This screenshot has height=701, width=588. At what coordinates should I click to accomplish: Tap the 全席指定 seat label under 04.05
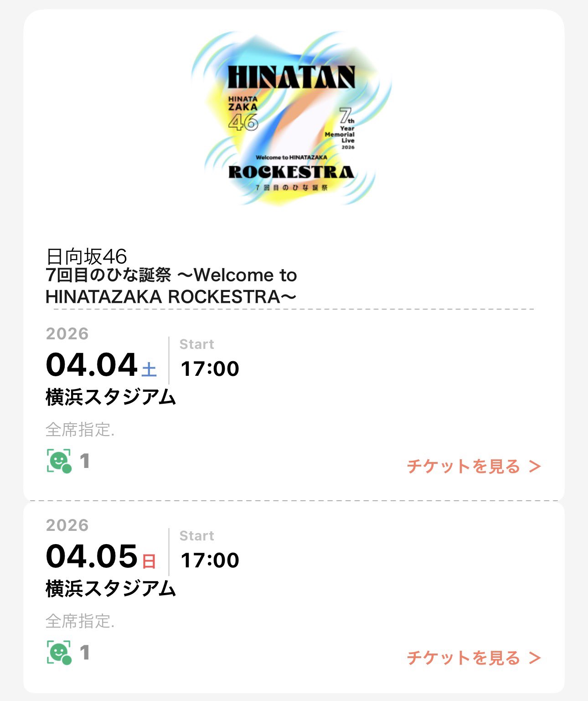[80, 621]
